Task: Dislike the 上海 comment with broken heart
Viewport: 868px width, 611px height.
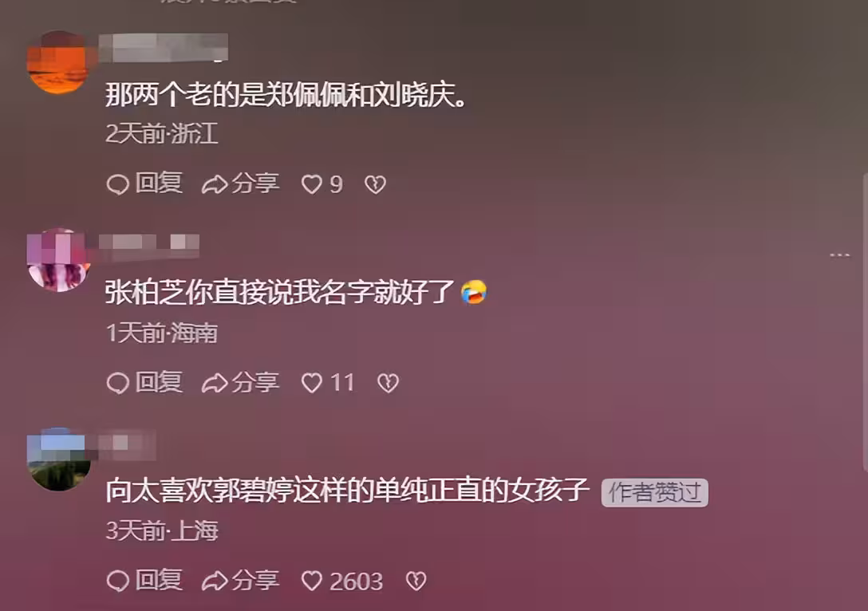Action: [416, 581]
